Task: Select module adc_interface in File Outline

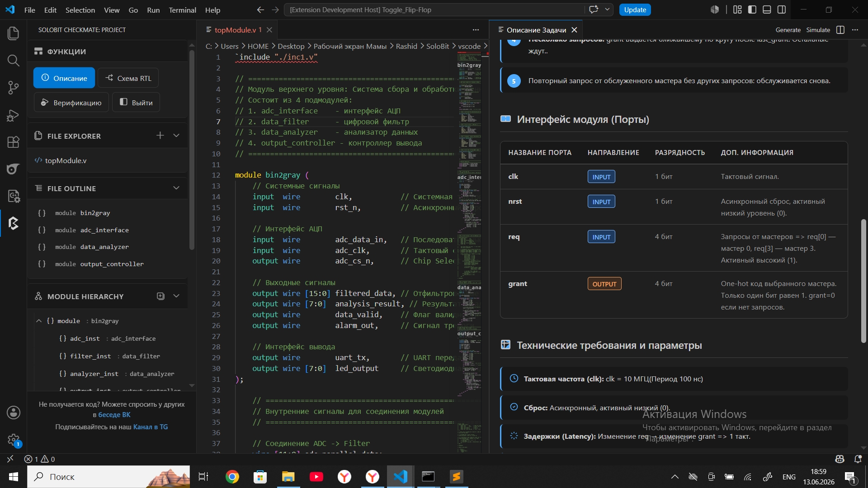Action: pos(108,230)
